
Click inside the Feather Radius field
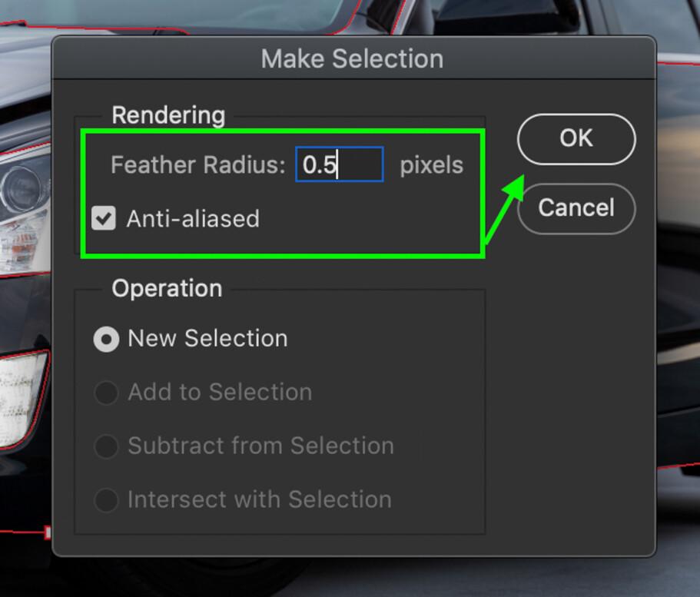[339, 164]
